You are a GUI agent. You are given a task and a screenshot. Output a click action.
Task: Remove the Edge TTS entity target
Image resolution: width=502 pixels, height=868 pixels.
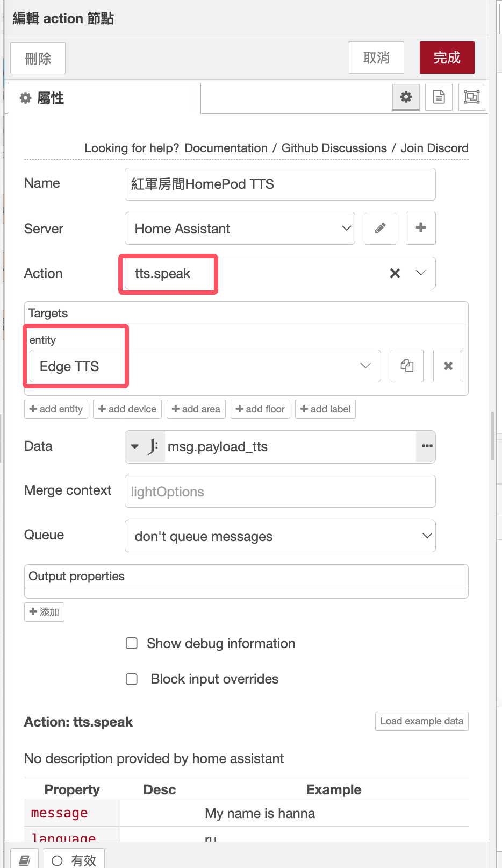coord(448,366)
